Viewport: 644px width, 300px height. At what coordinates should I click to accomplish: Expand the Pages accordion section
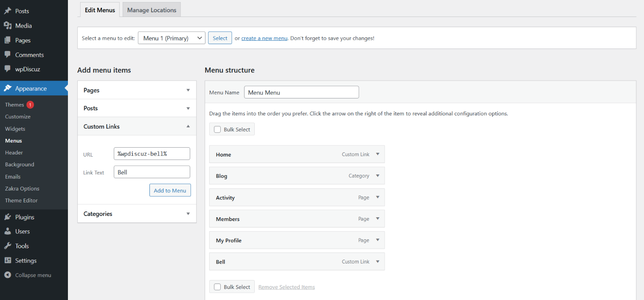tap(188, 90)
